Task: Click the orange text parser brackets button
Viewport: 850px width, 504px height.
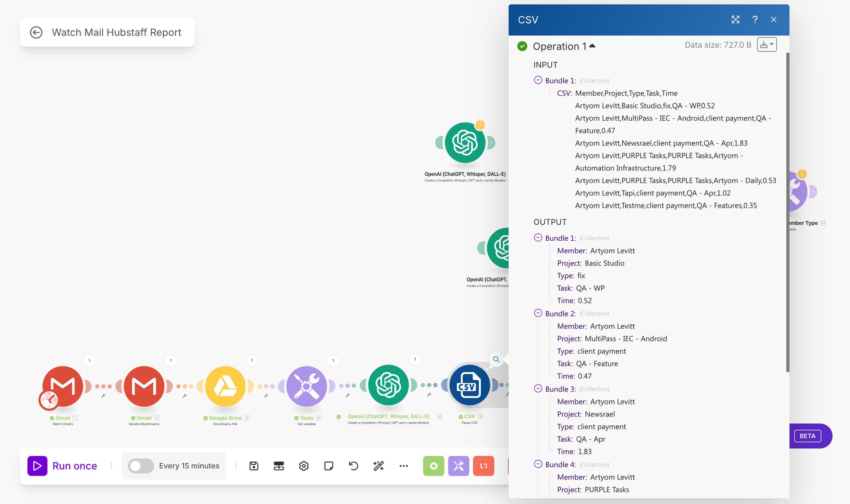Action: (483, 466)
